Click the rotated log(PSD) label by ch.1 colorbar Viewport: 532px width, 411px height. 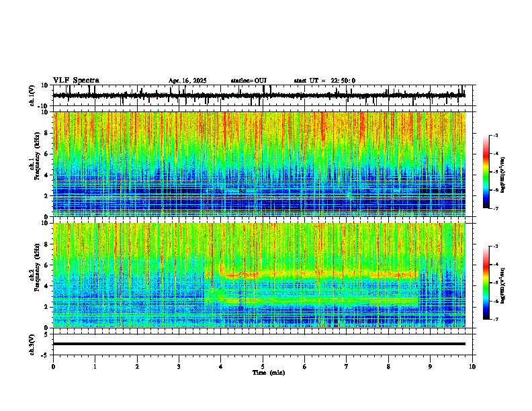tap(502, 175)
